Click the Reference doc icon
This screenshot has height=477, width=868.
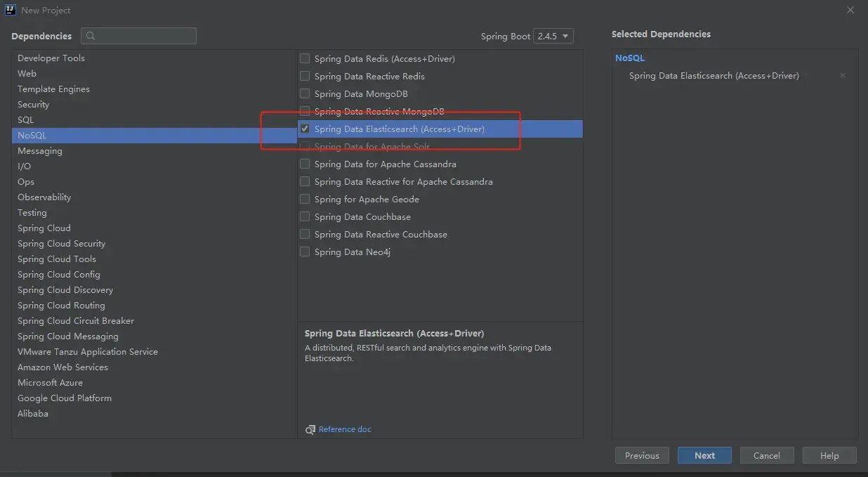(x=310, y=429)
